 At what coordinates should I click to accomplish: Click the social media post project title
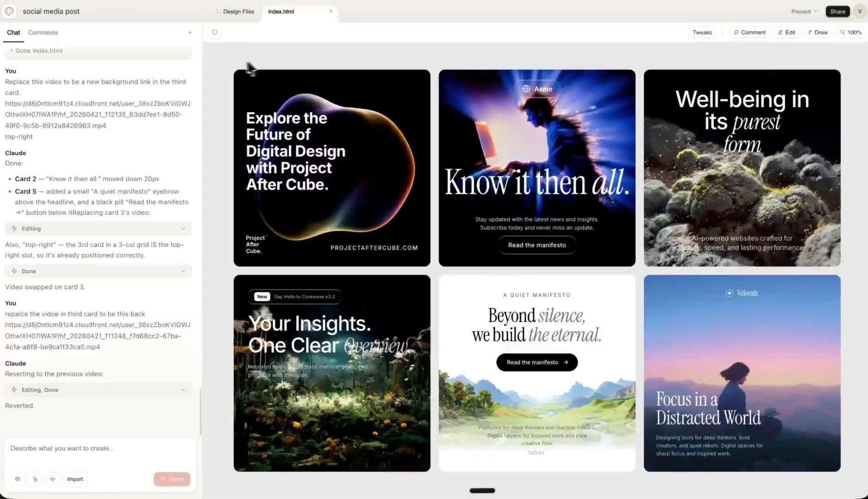tap(51, 12)
